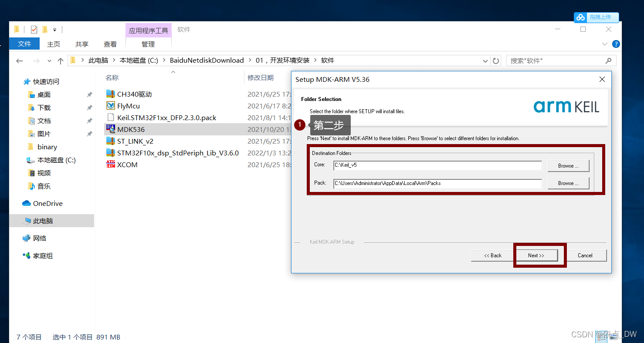Switch to the 共享 ribbon tab

pos(82,44)
